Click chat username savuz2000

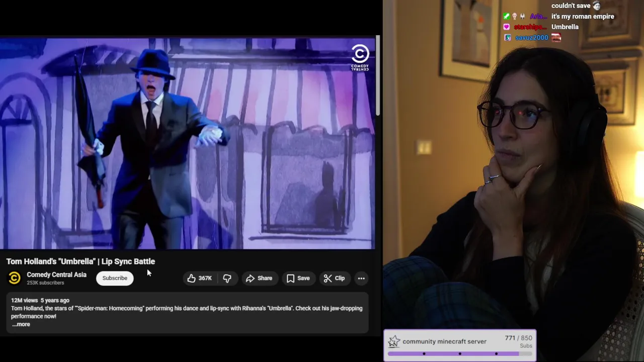[531, 38]
